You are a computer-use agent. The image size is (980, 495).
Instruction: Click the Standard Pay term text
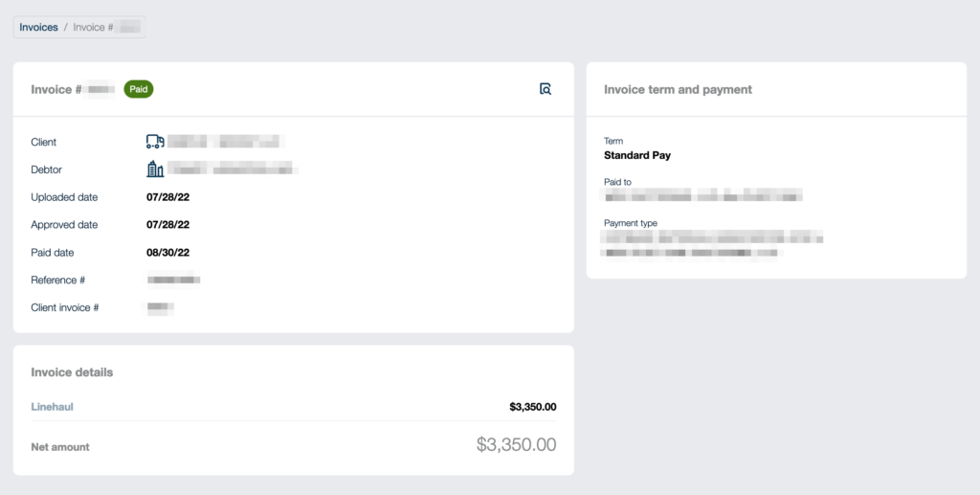pos(637,156)
